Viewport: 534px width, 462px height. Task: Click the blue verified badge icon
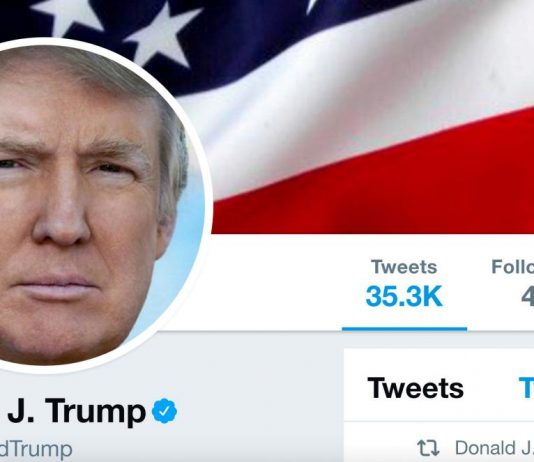pyautogui.click(x=164, y=411)
